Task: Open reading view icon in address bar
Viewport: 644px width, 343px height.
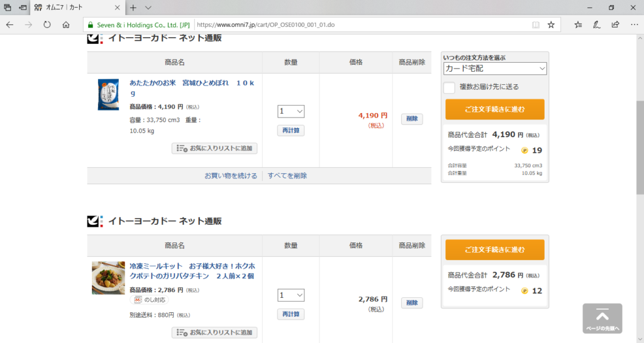Action: tap(536, 25)
